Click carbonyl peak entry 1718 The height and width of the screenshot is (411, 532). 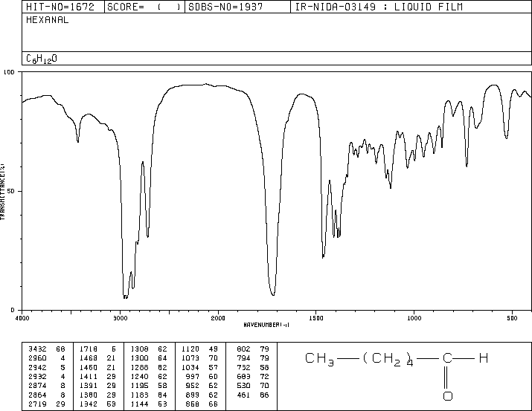89,349
